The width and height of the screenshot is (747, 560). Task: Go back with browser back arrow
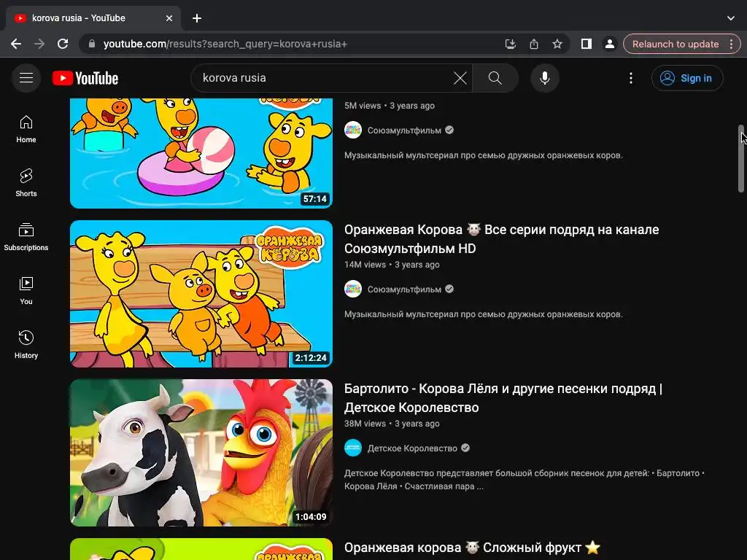(16, 44)
